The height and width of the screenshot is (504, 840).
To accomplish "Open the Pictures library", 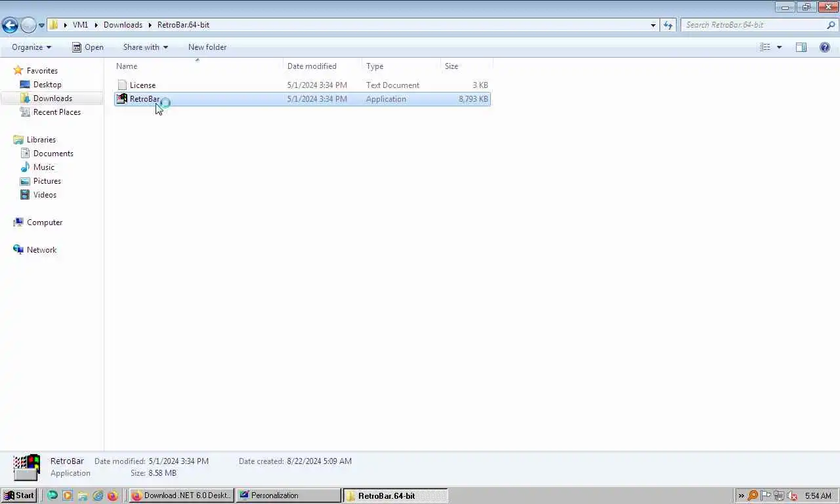I will (x=47, y=181).
